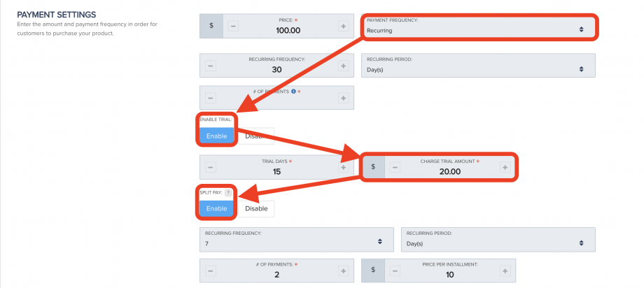Enable Split Pay

point(216,208)
